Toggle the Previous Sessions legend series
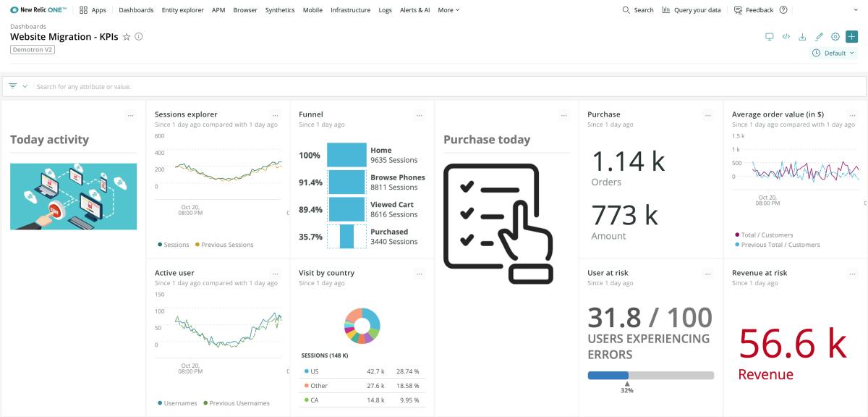868x417 pixels. [x=224, y=245]
